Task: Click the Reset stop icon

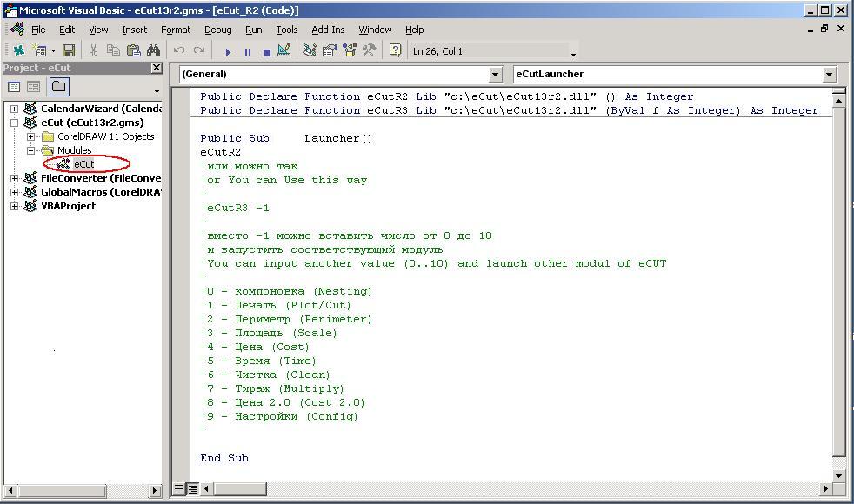Action: (x=267, y=52)
